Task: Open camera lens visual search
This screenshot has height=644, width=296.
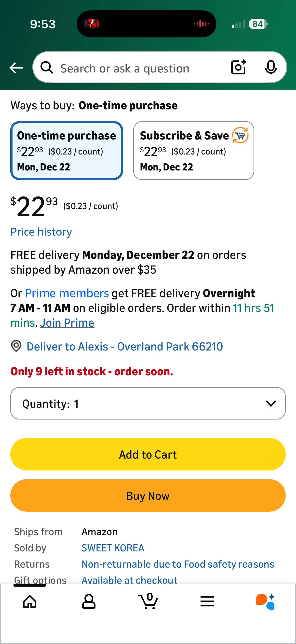Action: [239, 67]
